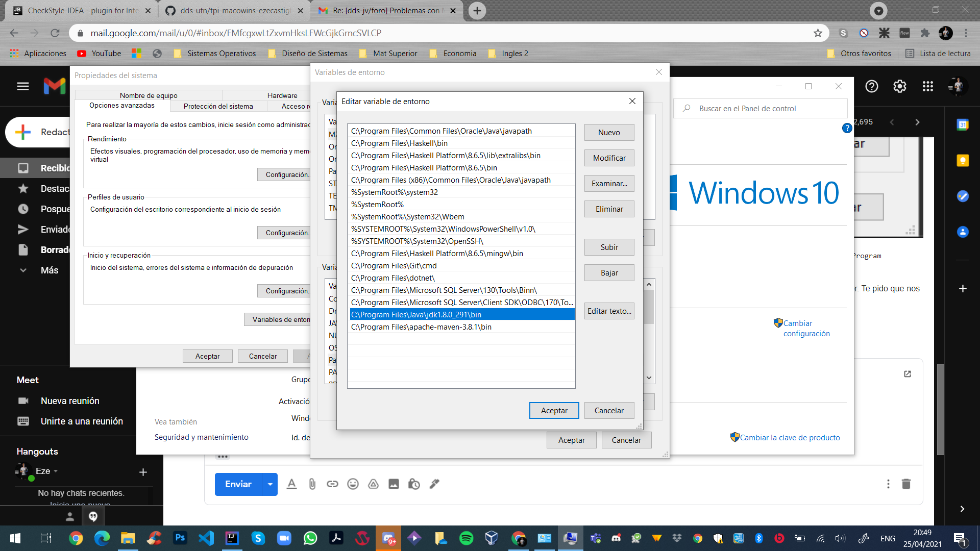Move entry down with Bajar button
This screenshot has height=551, width=980.
coord(609,273)
